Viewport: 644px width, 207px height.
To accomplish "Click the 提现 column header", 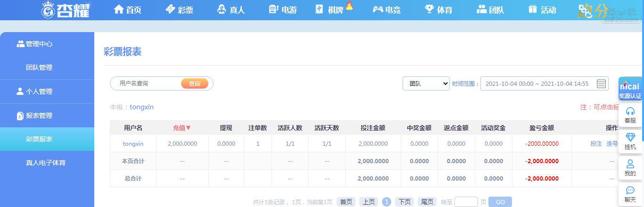I will pyautogui.click(x=226, y=128).
